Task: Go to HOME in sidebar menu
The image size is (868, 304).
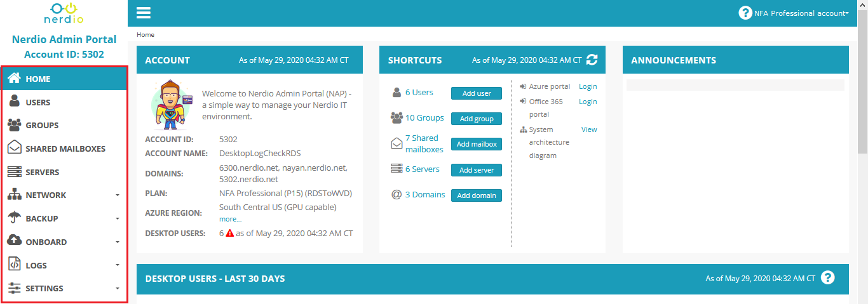Action: click(x=65, y=79)
